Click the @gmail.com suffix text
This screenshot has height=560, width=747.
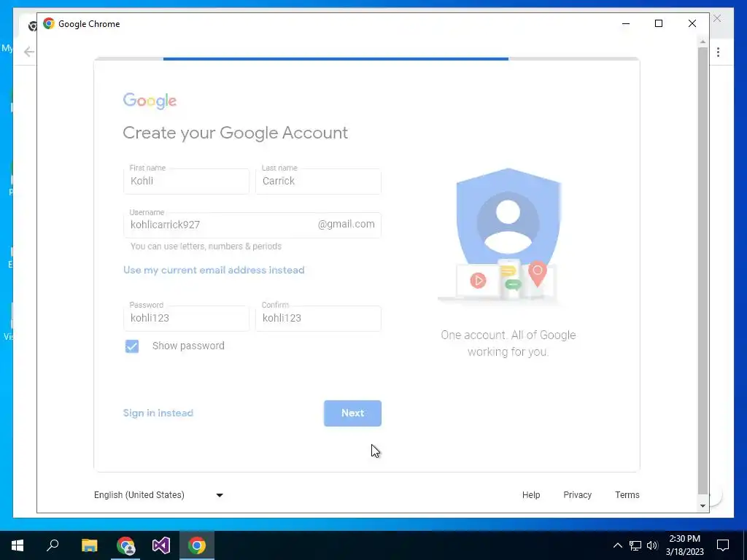(347, 225)
